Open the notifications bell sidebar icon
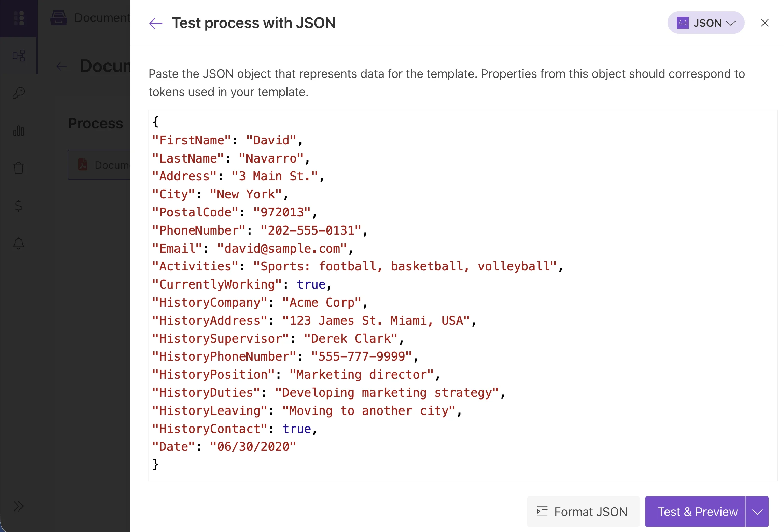Image resolution: width=784 pixels, height=532 pixels. click(18, 243)
